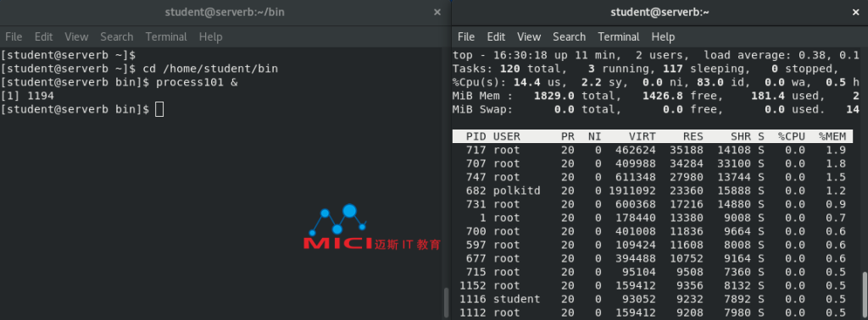
Task: Click the left terminal's vertical scrollbar
Action: pyautogui.click(x=446, y=302)
